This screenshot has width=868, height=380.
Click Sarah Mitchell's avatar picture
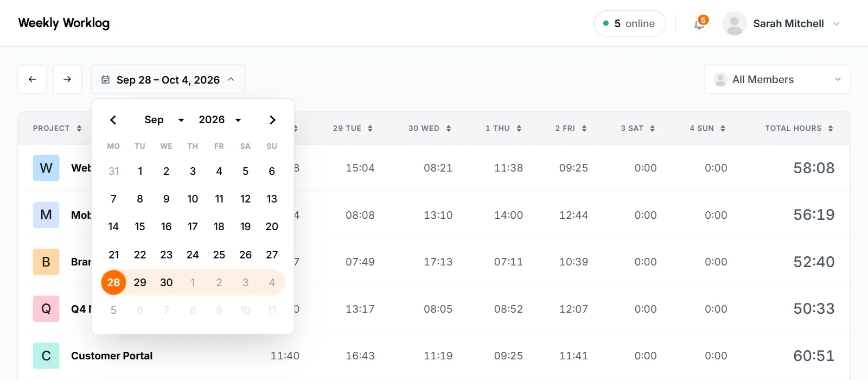735,24
